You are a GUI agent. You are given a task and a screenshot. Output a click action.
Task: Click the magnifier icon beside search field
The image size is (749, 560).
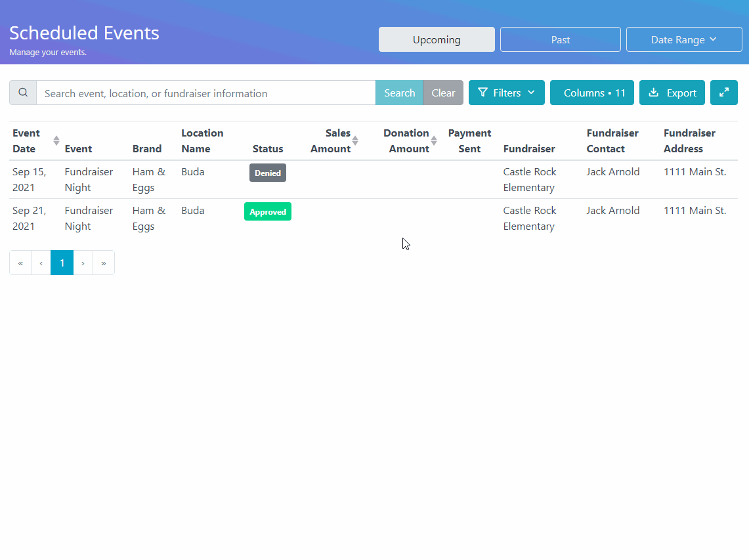(x=23, y=93)
